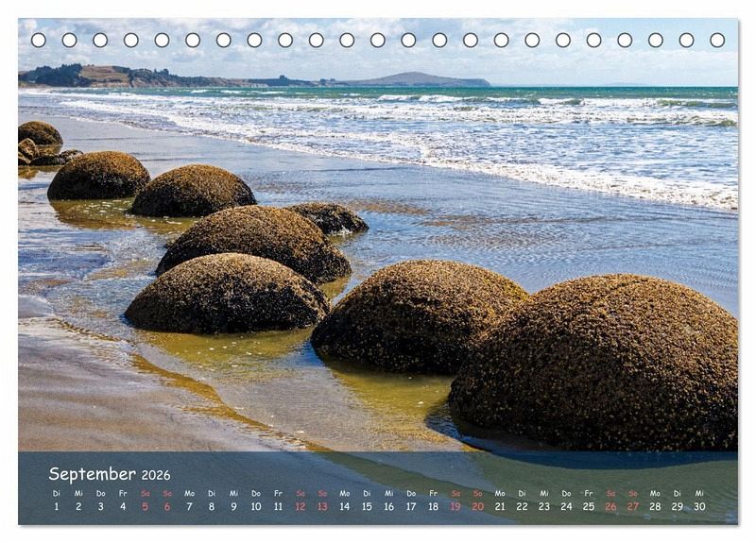The height and width of the screenshot is (543, 756).
Task: Select date 7 in the calendar
Action: [190, 507]
